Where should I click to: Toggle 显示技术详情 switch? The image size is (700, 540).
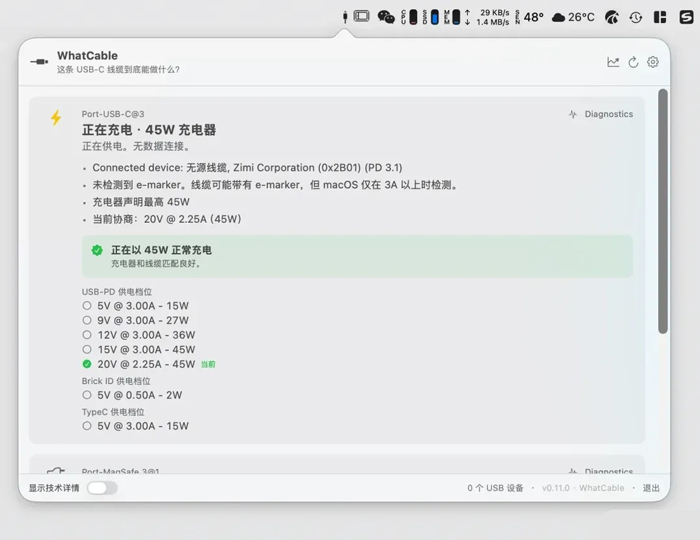102,488
